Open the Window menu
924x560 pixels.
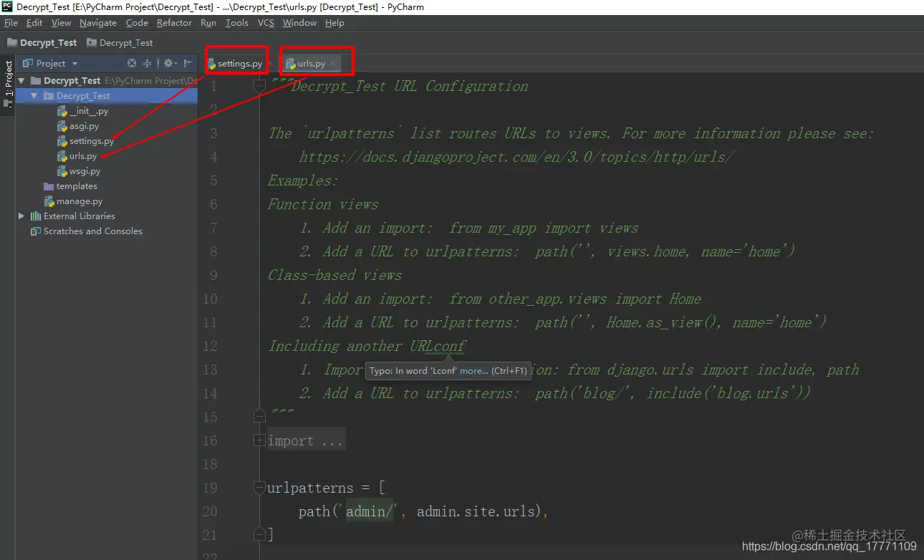coord(299,23)
